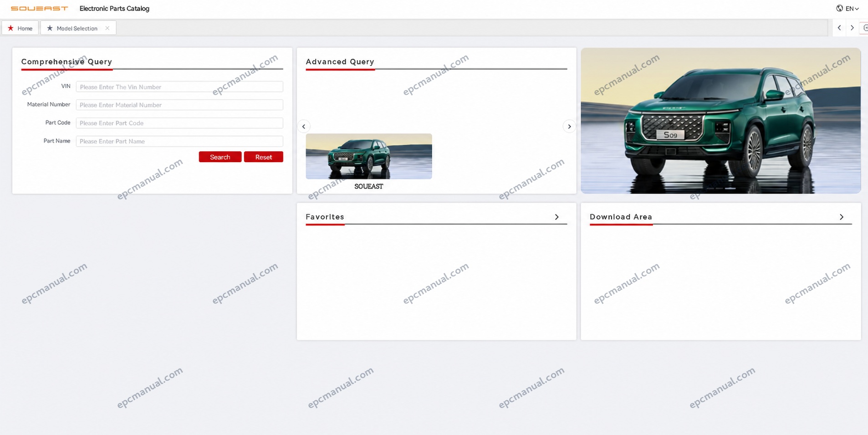Expand the Download Area arrow

[842, 217]
